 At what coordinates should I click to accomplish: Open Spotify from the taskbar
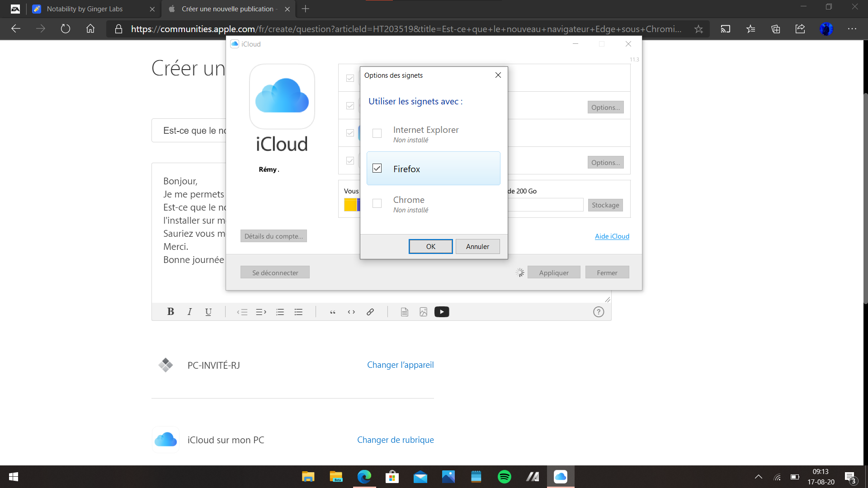504,477
